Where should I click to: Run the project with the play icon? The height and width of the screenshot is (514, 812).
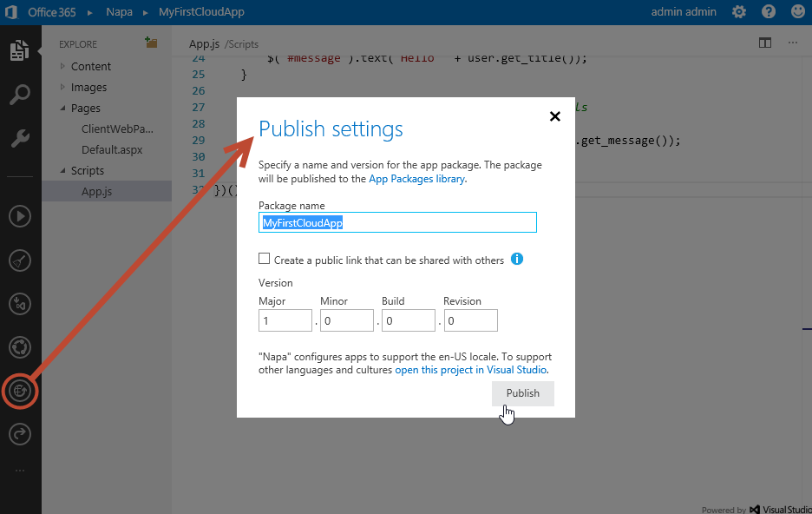coord(20,215)
